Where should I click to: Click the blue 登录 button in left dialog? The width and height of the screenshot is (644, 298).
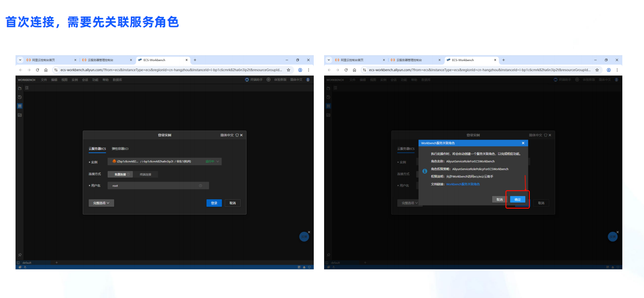(214, 203)
